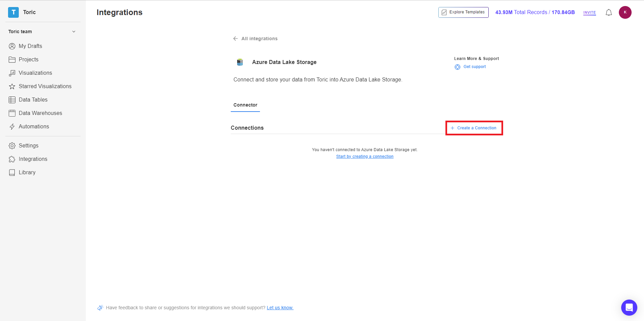The image size is (644, 321).
Task: Open the chat support bubble
Action: (629, 307)
